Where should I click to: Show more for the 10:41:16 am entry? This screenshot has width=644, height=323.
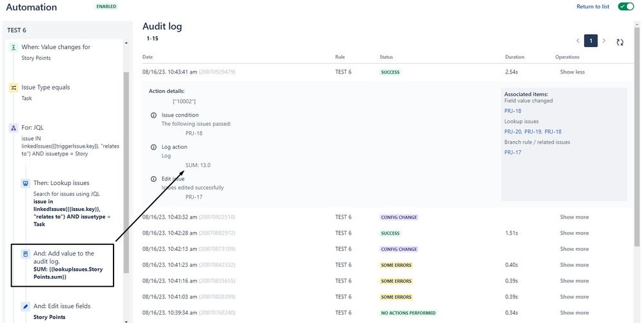pyautogui.click(x=574, y=281)
